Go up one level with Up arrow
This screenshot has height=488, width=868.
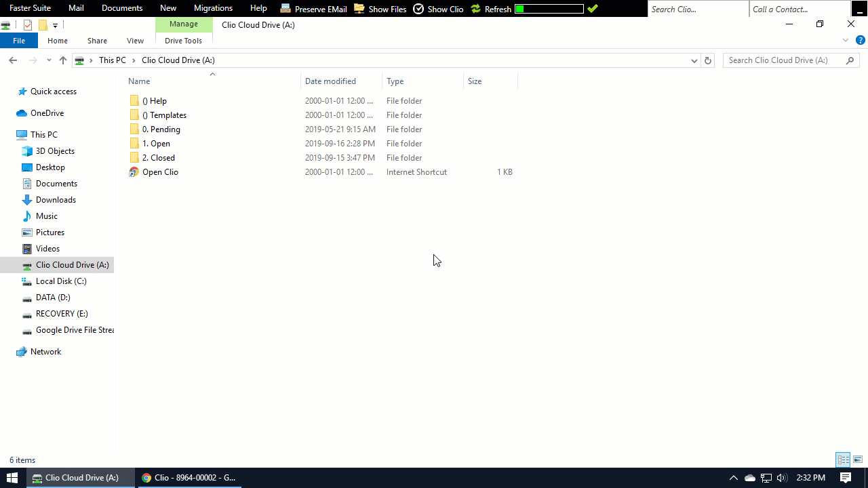click(x=63, y=60)
